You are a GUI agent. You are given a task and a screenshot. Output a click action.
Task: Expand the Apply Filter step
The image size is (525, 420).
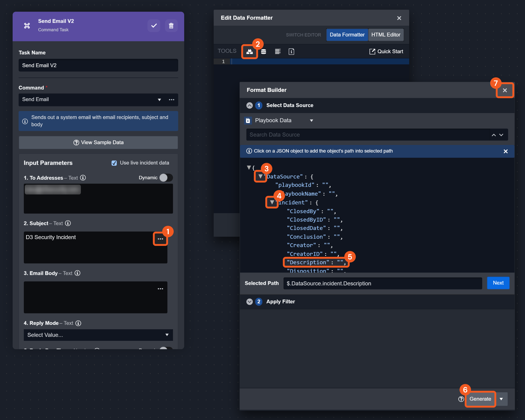click(249, 302)
